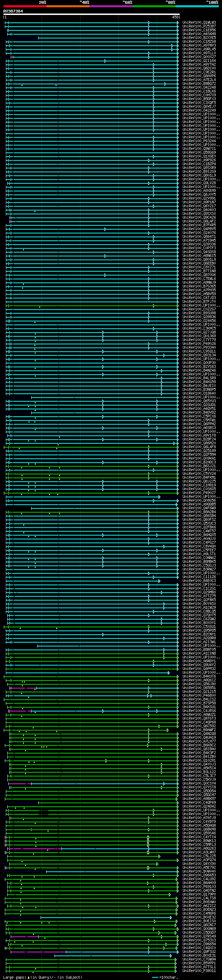The image size is (222, 980).
Task: Select the UniRef100_B3N6P5 label
Action: point(199,389)
